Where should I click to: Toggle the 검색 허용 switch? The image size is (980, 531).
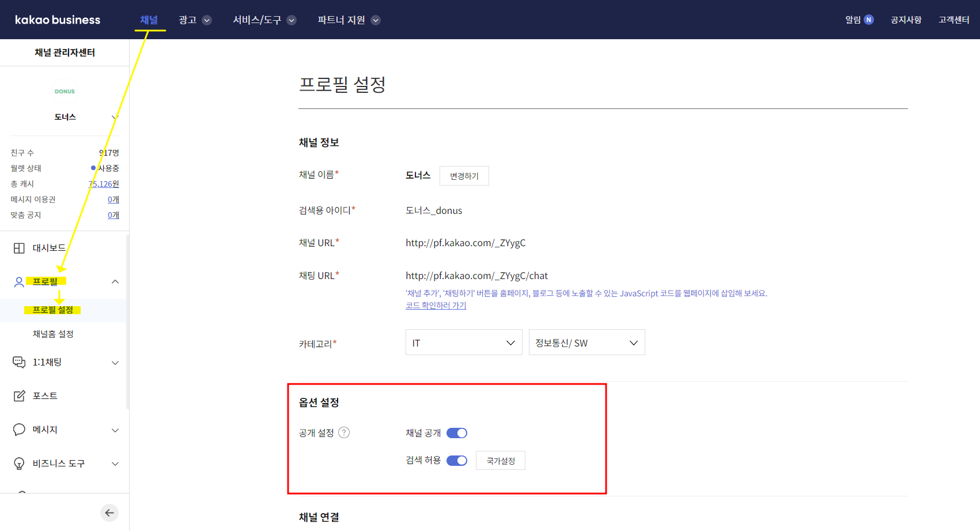click(457, 461)
